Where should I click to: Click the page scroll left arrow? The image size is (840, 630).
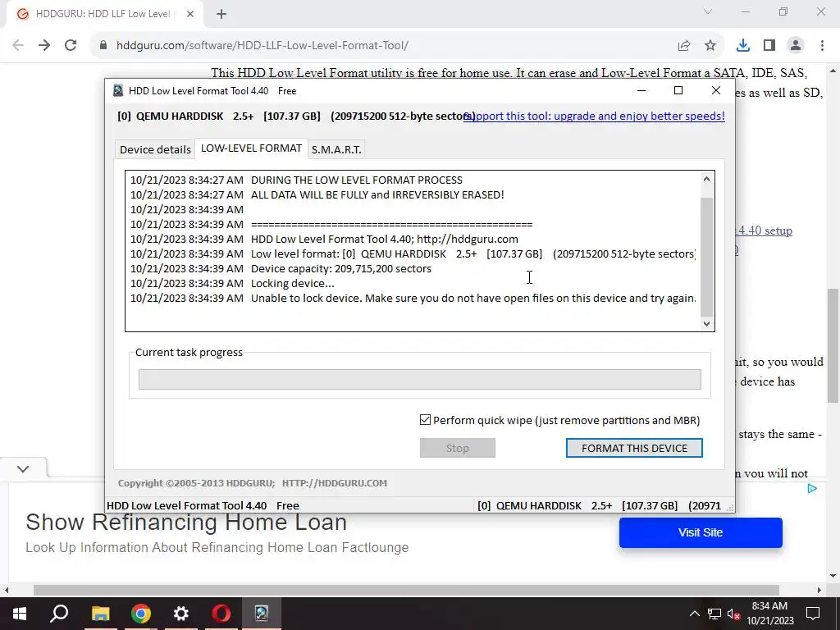pos(6,590)
